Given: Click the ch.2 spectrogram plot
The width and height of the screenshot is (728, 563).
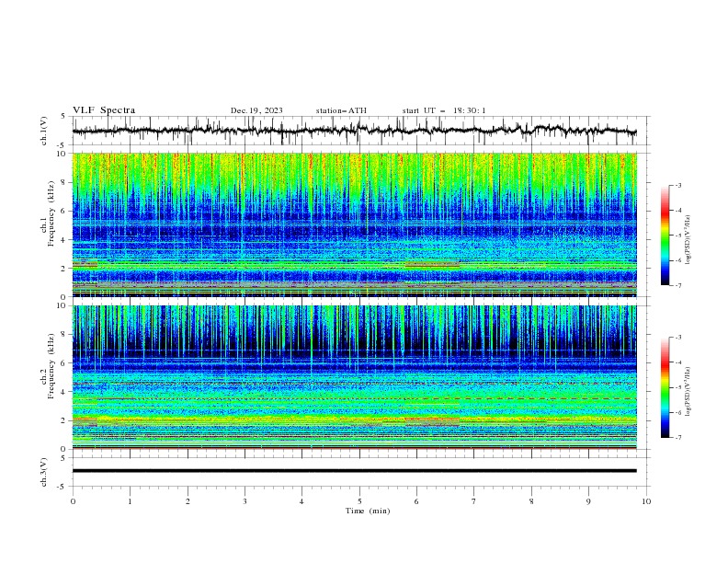Looking at the screenshot, I should [x=354, y=377].
